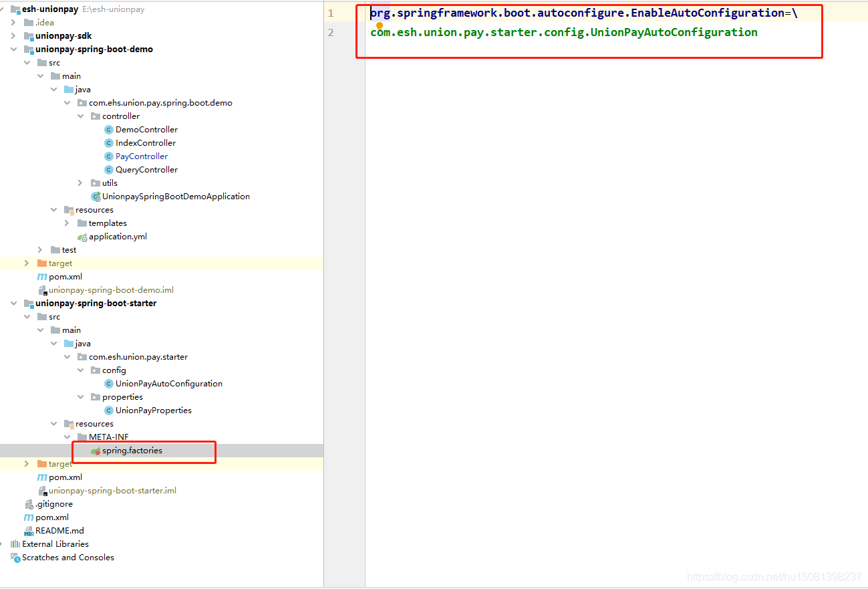Click the config package folder icon

pyautogui.click(x=96, y=370)
